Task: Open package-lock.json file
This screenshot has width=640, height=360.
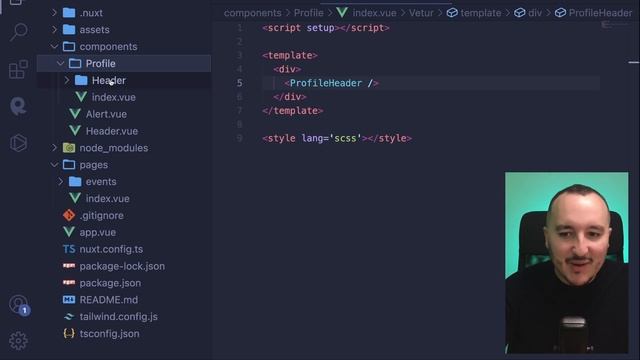Action: (122, 266)
